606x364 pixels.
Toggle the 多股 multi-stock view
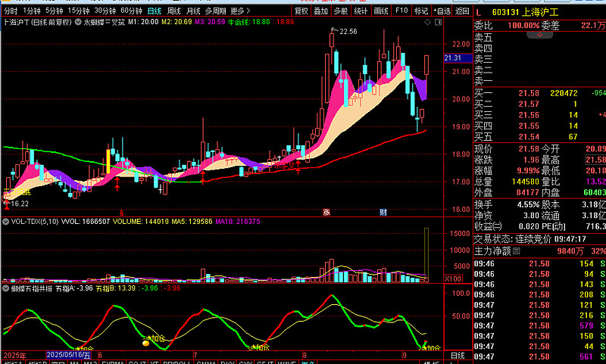click(x=340, y=11)
